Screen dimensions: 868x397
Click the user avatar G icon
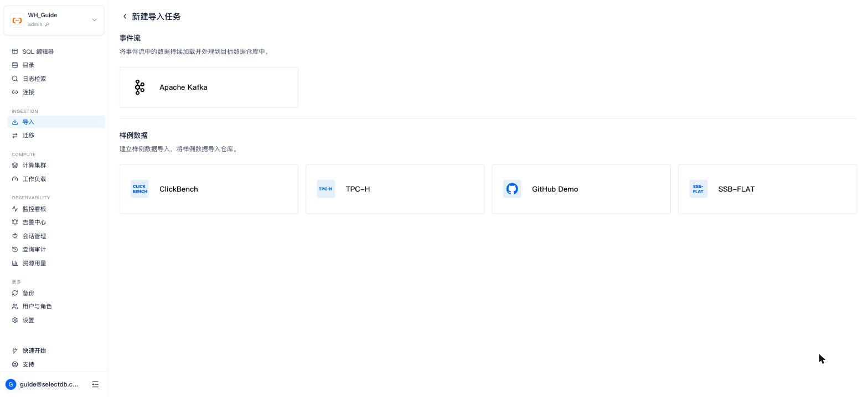(x=11, y=384)
